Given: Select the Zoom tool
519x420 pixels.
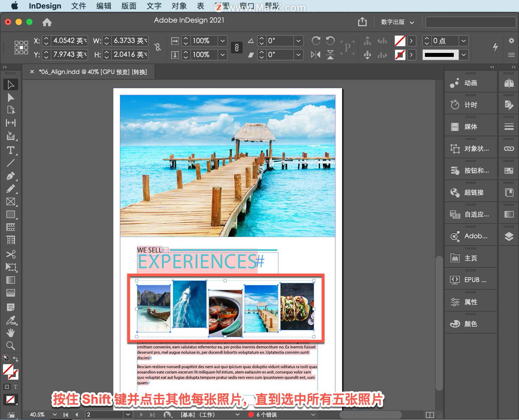Looking at the screenshot, I should [x=11, y=346].
